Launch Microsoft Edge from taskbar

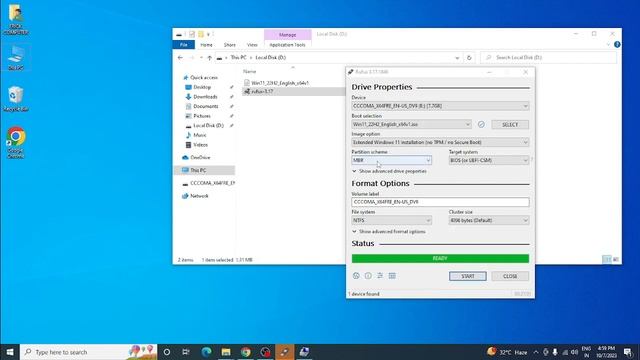(x=206, y=352)
